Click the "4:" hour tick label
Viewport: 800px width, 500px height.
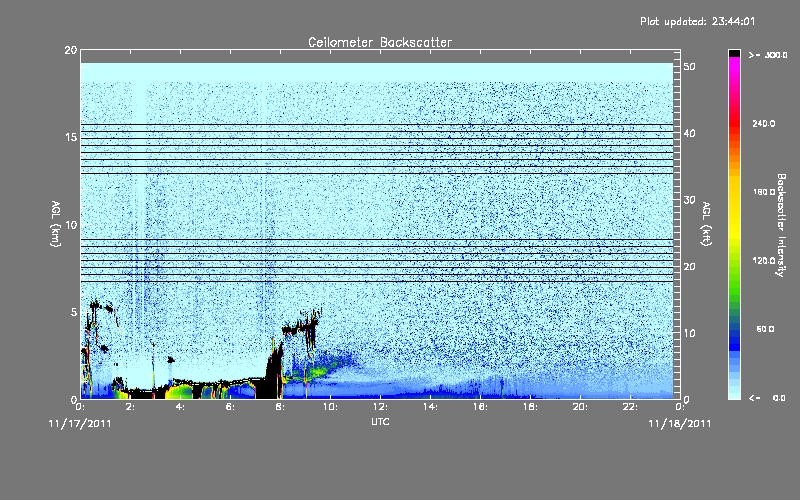click(181, 407)
